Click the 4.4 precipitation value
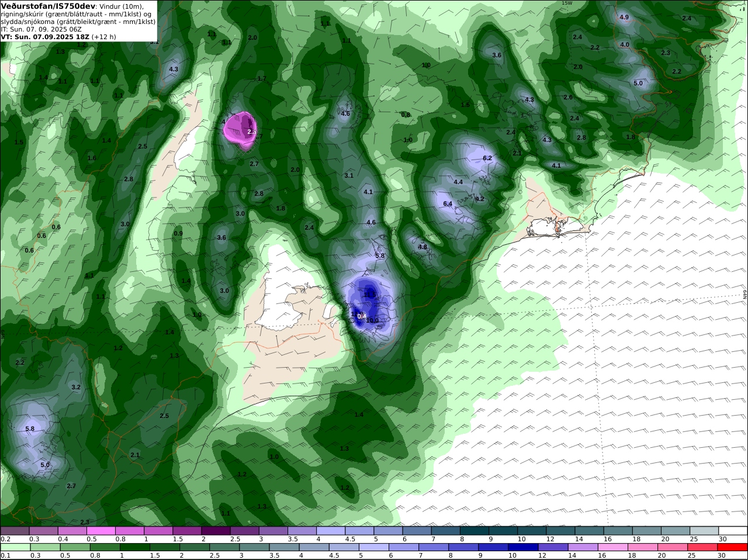Image resolution: width=748 pixels, height=560 pixels. click(458, 182)
